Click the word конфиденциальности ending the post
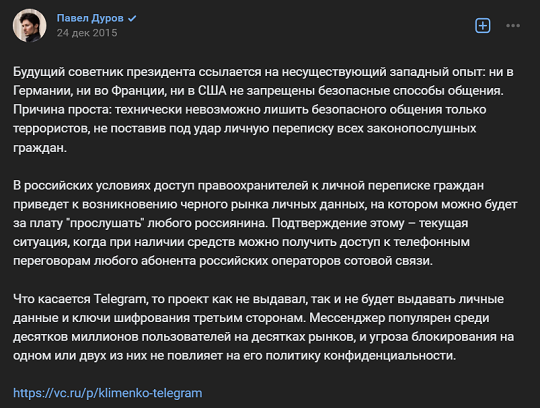The width and height of the screenshot is (540, 408). (x=390, y=355)
